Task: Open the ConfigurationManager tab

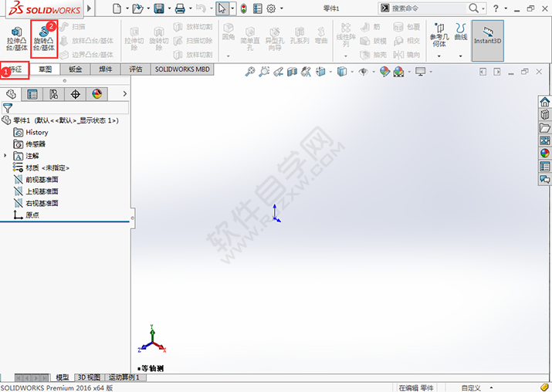Action: (54, 94)
